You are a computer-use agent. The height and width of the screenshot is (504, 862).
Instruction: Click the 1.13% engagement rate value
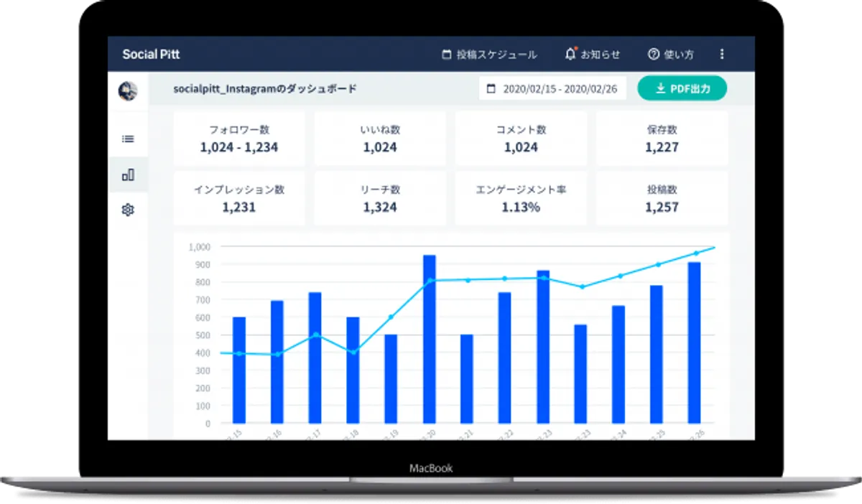pyautogui.click(x=521, y=207)
